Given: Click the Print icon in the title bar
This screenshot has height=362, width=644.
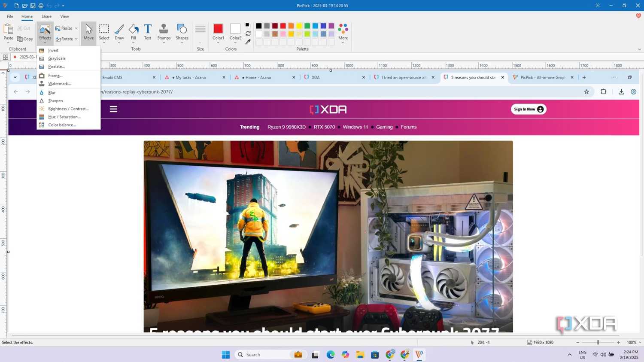Looking at the screenshot, I should pyautogui.click(x=41, y=6).
